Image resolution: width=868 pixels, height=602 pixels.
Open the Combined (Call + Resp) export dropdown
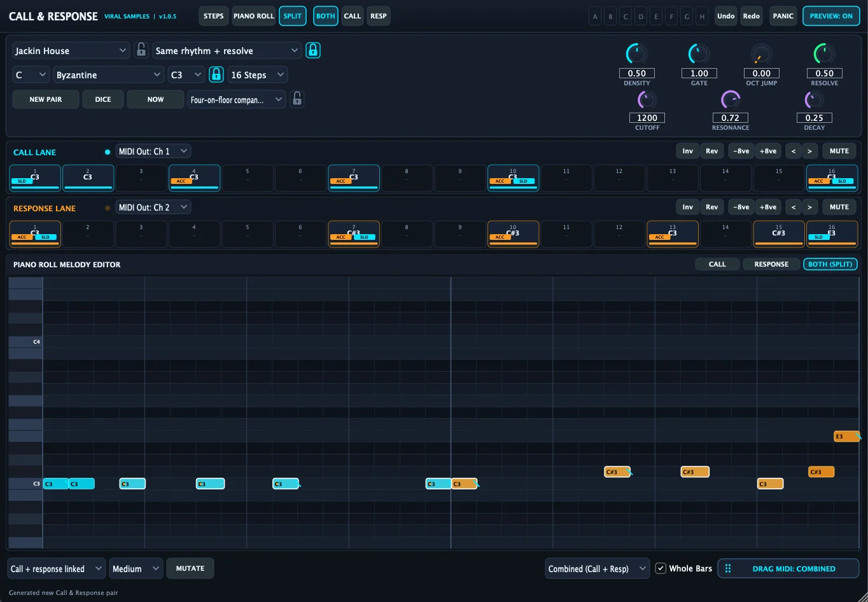[597, 568]
